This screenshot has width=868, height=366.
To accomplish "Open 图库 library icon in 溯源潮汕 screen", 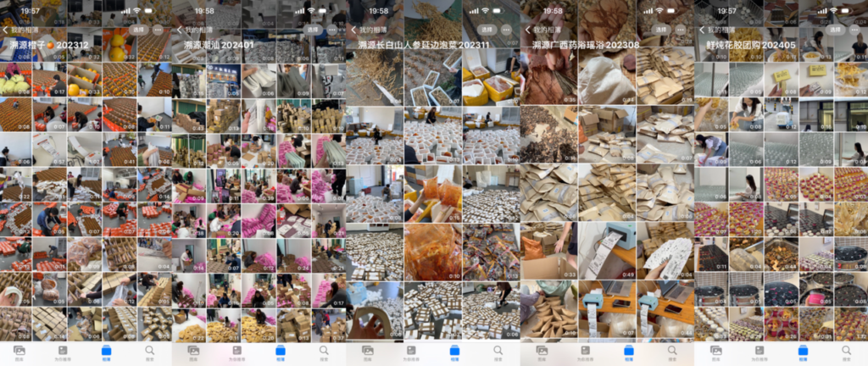I will point(193,351).
